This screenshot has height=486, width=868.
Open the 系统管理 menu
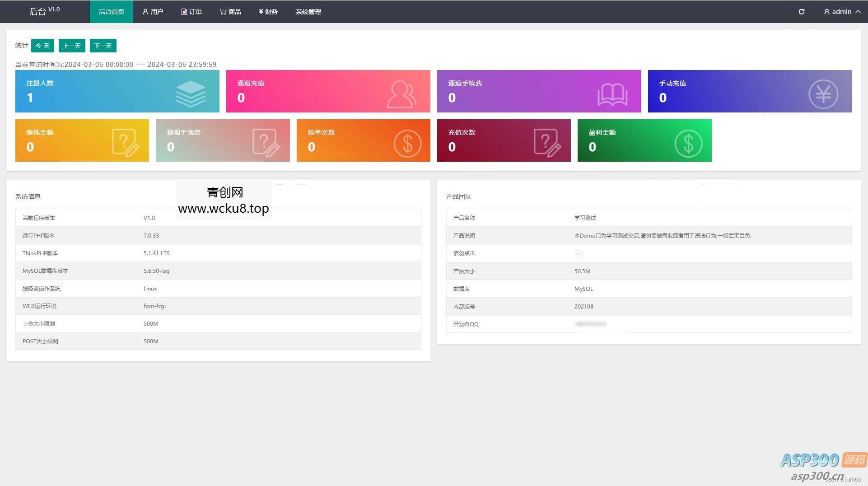(x=308, y=12)
